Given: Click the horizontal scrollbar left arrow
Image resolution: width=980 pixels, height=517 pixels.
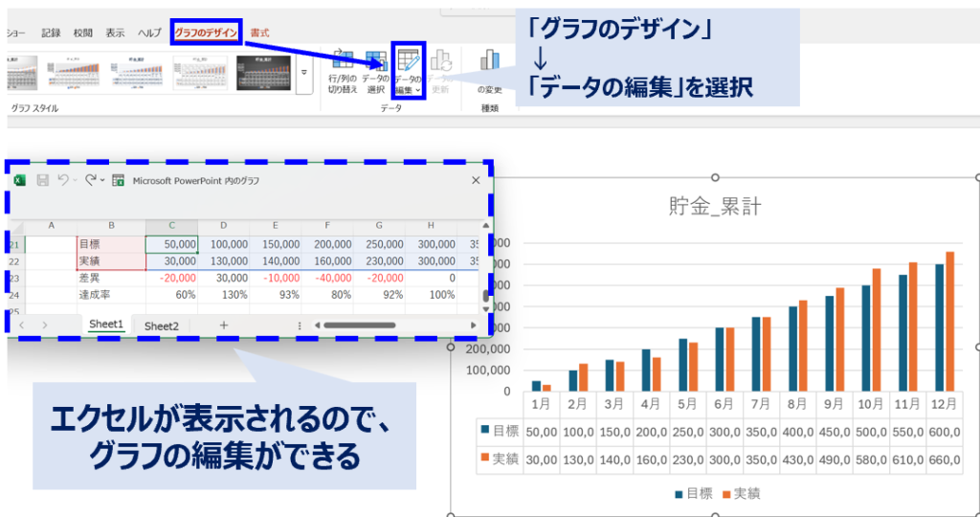Looking at the screenshot, I should coord(317,326).
